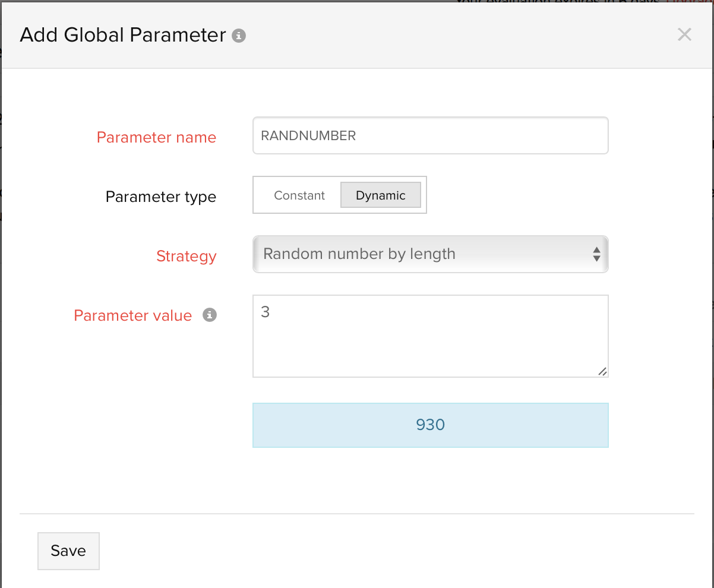The width and height of the screenshot is (714, 588).
Task: Close the Add Global Parameter dialog
Action: [684, 34]
